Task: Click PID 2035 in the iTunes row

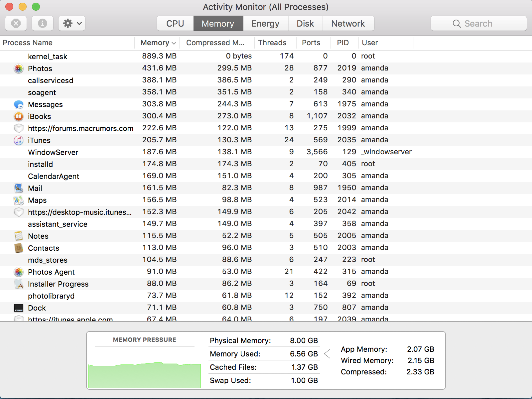Action: (347, 140)
